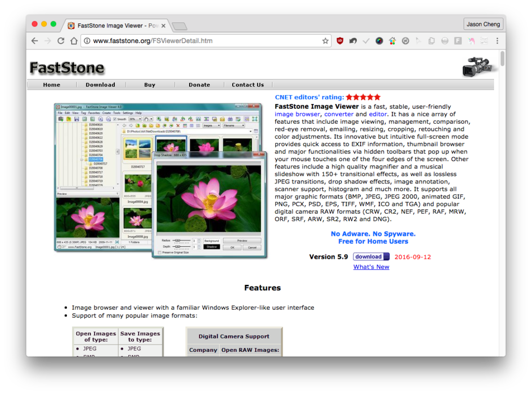Open the uBlock Origin shield extension
The height and width of the screenshot is (394, 532).
click(340, 41)
